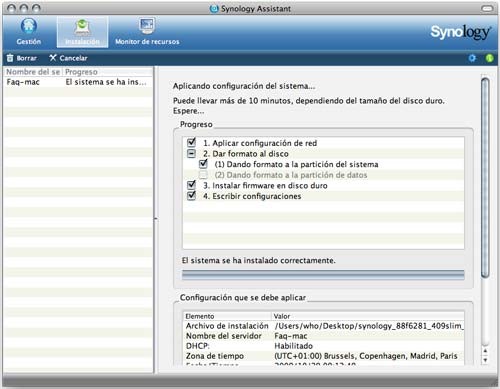Click the installation progress bar
Viewport: 500px width, 389px height.
[x=323, y=275]
